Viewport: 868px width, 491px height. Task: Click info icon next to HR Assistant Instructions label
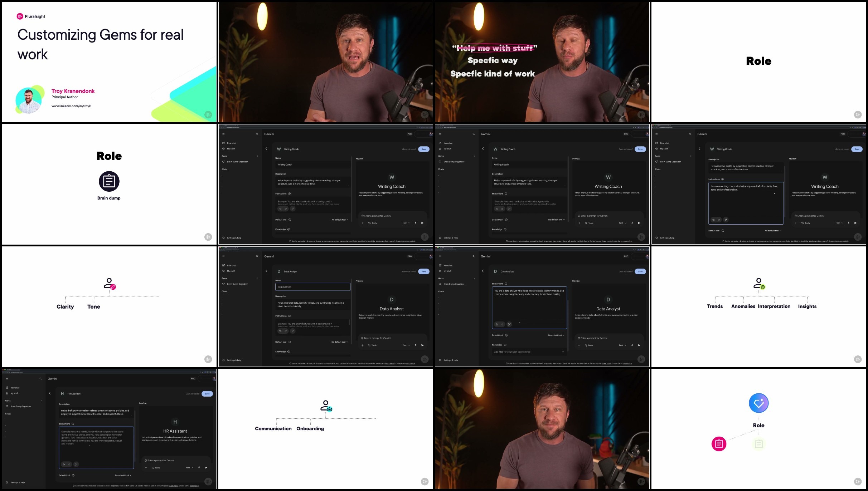(73, 424)
